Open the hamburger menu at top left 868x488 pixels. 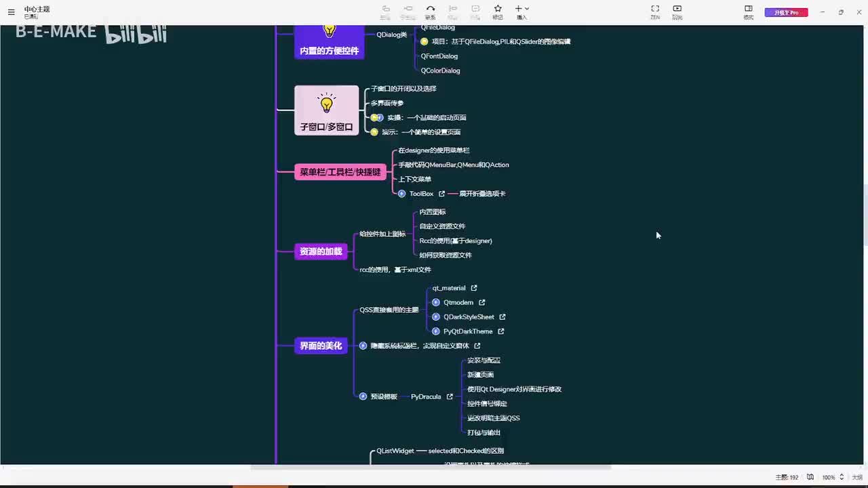point(11,12)
